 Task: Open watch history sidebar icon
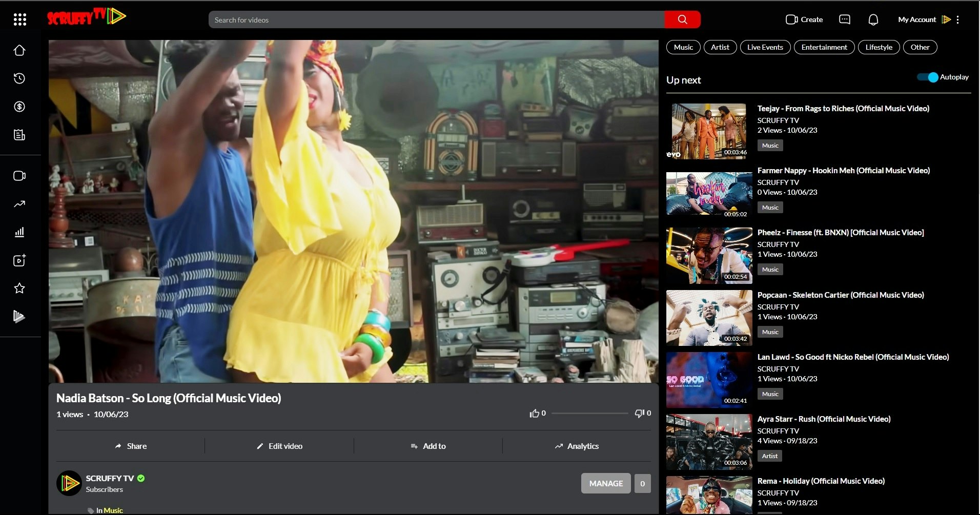pyautogui.click(x=19, y=78)
